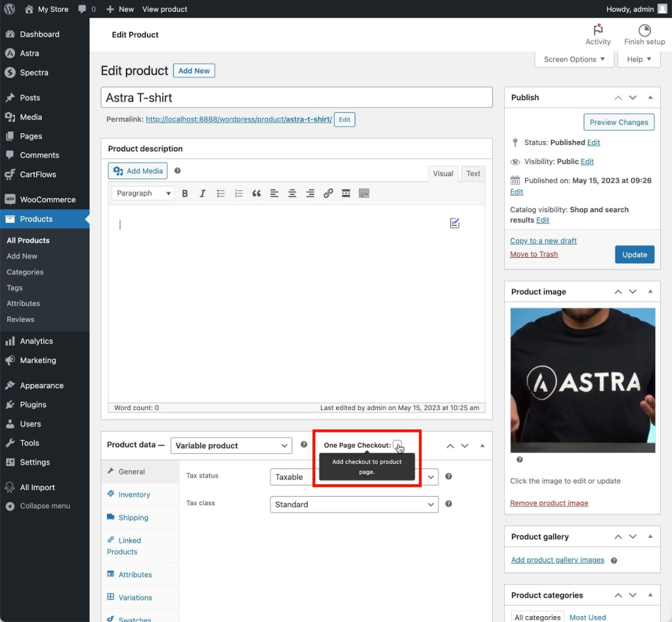
Task: Click Add New button beside Edit product
Action: point(194,71)
